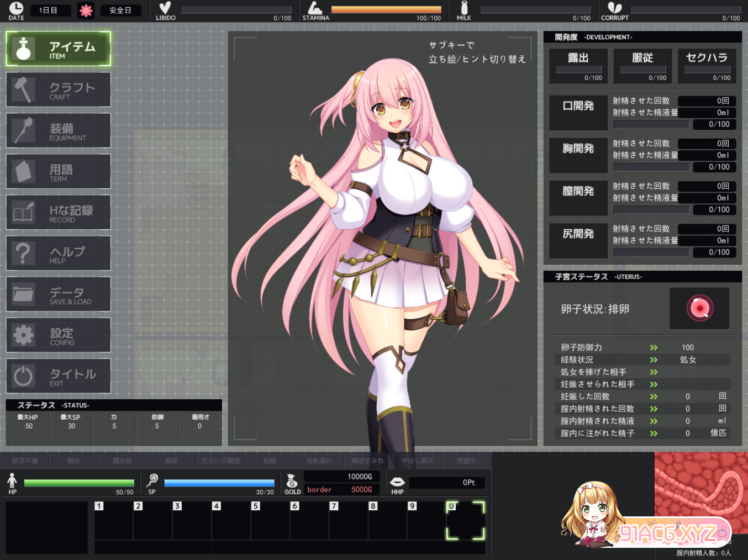Viewport: 748px width, 560px height.
Task: Click the Help question mark icon
Action: (23, 253)
